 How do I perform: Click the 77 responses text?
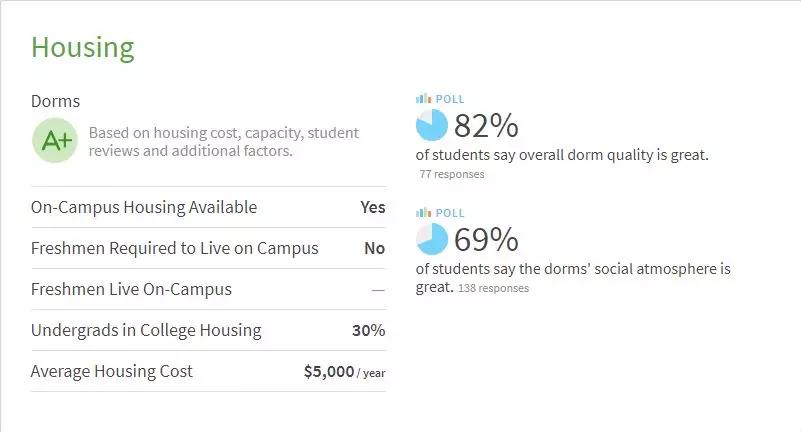(x=452, y=174)
